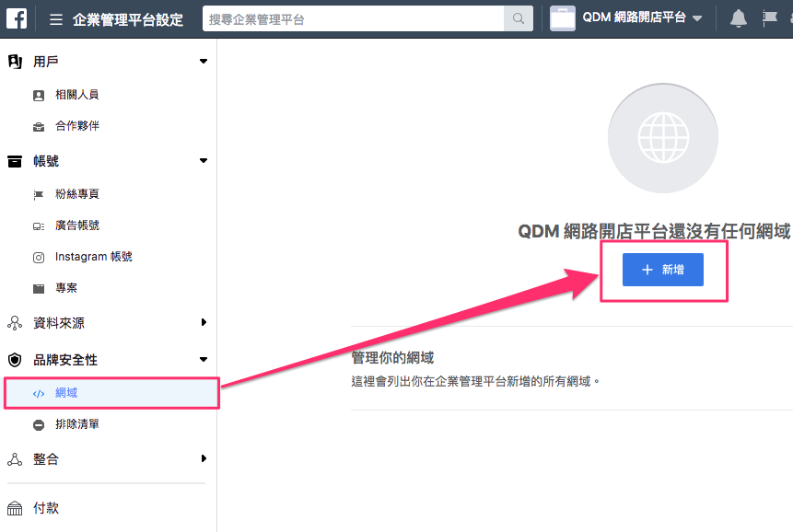Click the 品牌安全性 section label
The image size is (793, 532).
click(x=65, y=360)
